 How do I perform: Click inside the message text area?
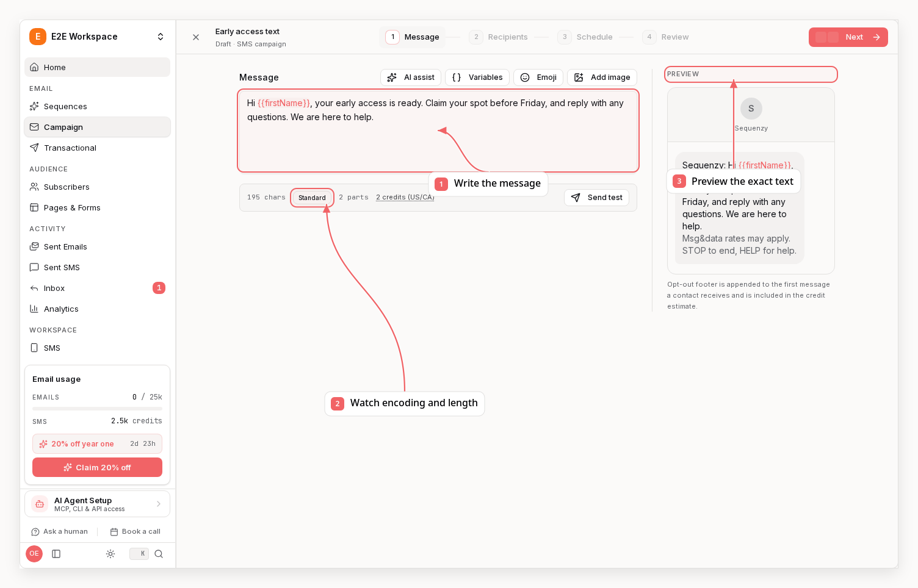[x=438, y=131]
